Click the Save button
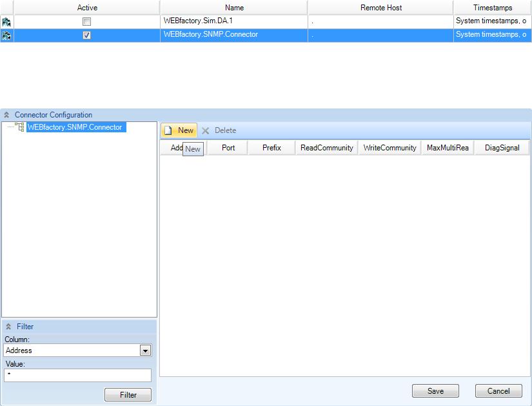 click(435, 391)
